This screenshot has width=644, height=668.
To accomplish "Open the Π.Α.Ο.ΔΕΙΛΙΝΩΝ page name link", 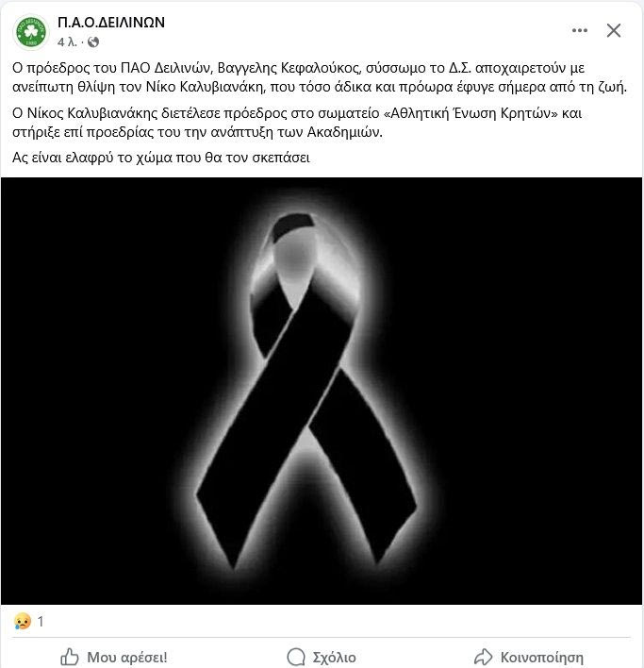I will click(x=111, y=22).
